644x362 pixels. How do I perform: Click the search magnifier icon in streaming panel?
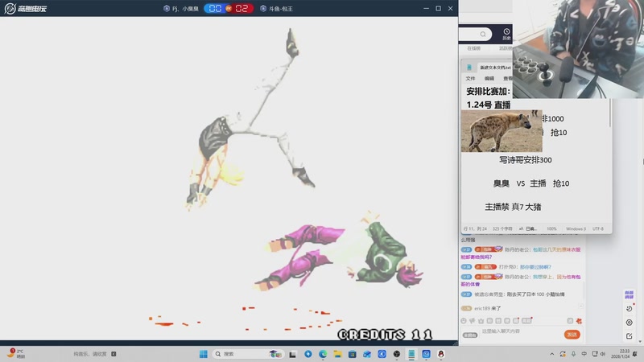482,34
